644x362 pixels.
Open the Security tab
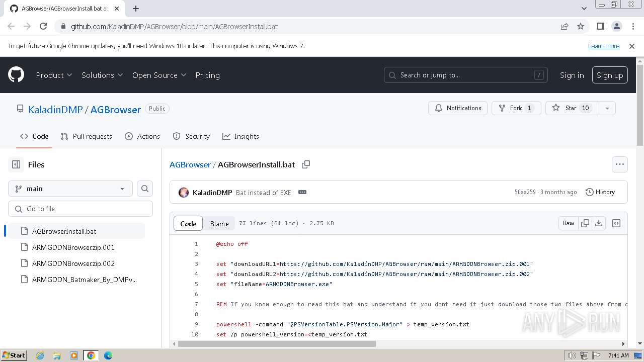pyautogui.click(x=191, y=136)
